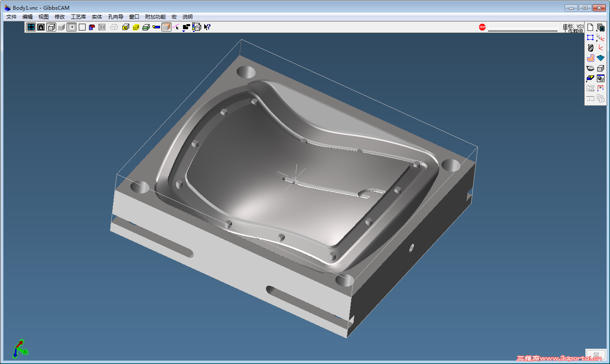Open the end mill tool icon
The height and width of the screenshot is (364, 610).
(590, 48)
